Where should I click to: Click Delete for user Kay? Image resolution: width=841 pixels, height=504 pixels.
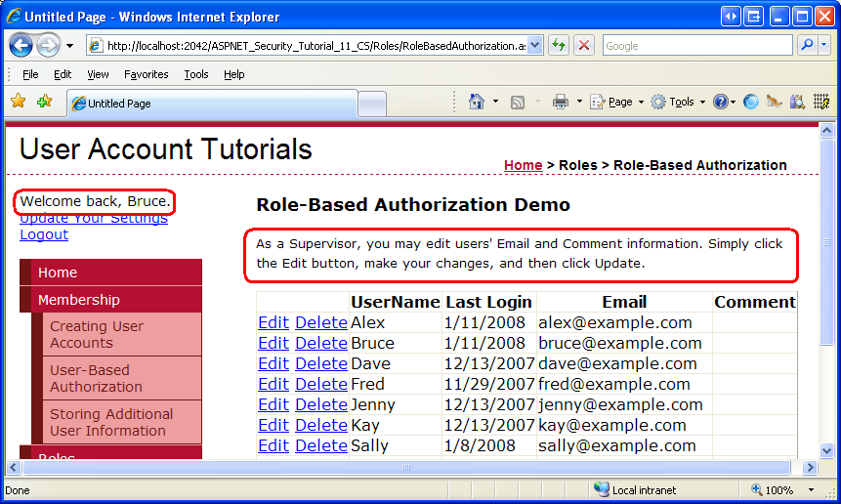(321, 425)
